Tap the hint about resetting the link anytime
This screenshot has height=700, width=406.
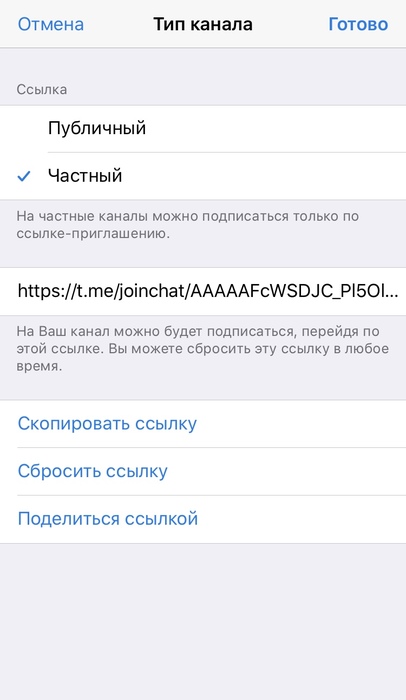click(x=202, y=349)
